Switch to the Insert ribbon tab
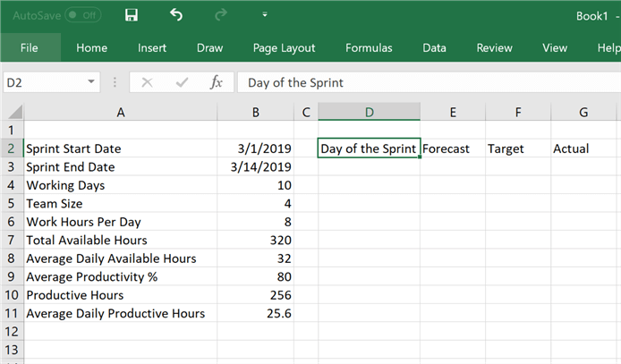Screen dimensions: 621x364 [x=152, y=47]
